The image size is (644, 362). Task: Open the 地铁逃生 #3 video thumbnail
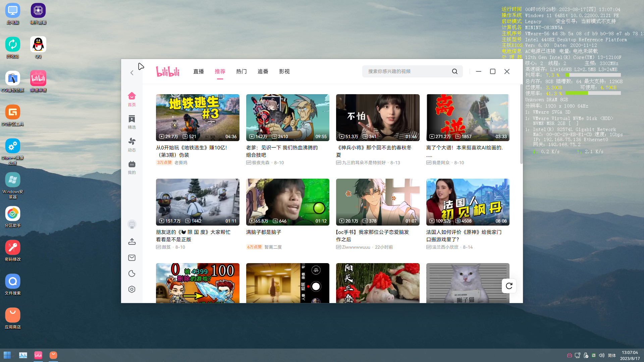point(198,117)
